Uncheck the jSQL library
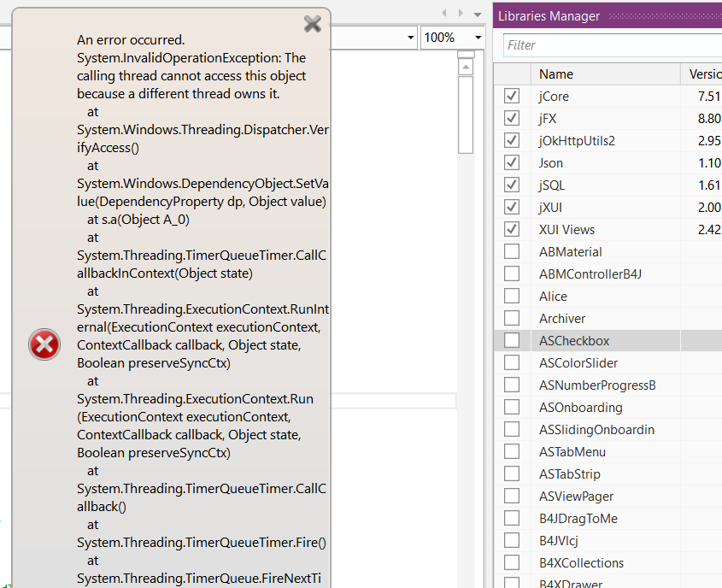 pyautogui.click(x=512, y=185)
